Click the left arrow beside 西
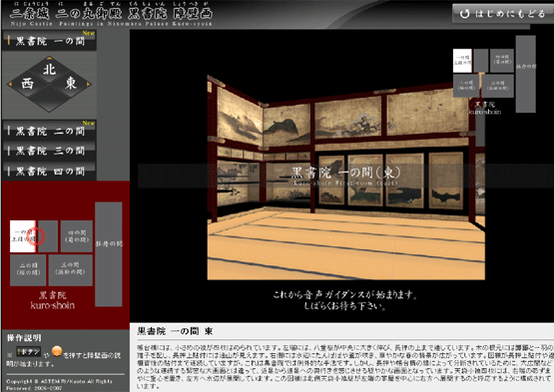The image size is (554, 392). pyautogui.click(x=10, y=84)
